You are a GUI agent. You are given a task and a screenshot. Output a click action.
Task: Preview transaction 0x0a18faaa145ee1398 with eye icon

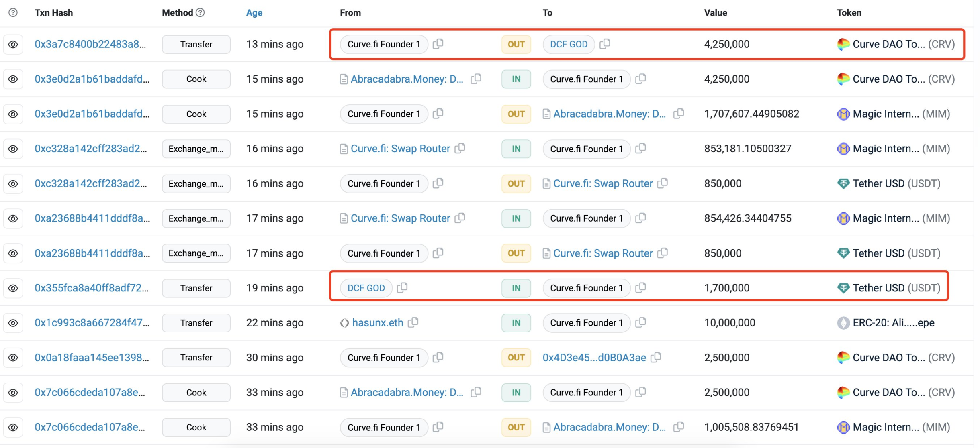(x=13, y=358)
